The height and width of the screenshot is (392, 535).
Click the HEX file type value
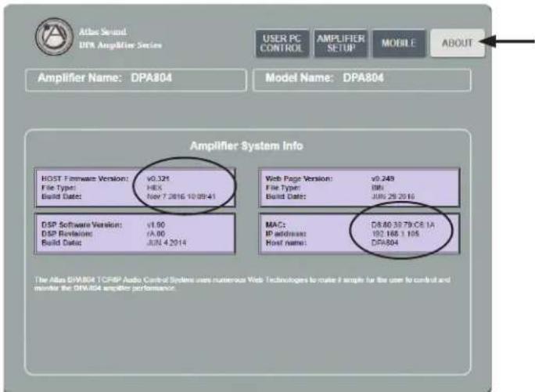coord(154,188)
